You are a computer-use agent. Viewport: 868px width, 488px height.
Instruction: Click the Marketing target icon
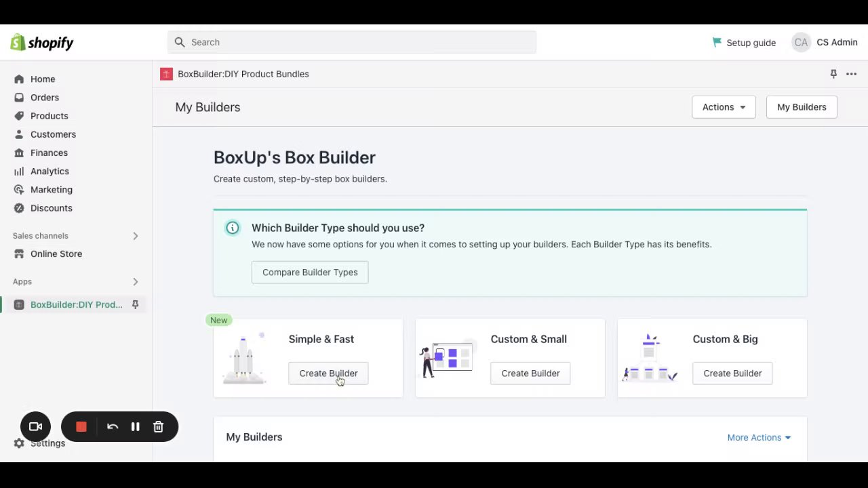tap(19, 190)
